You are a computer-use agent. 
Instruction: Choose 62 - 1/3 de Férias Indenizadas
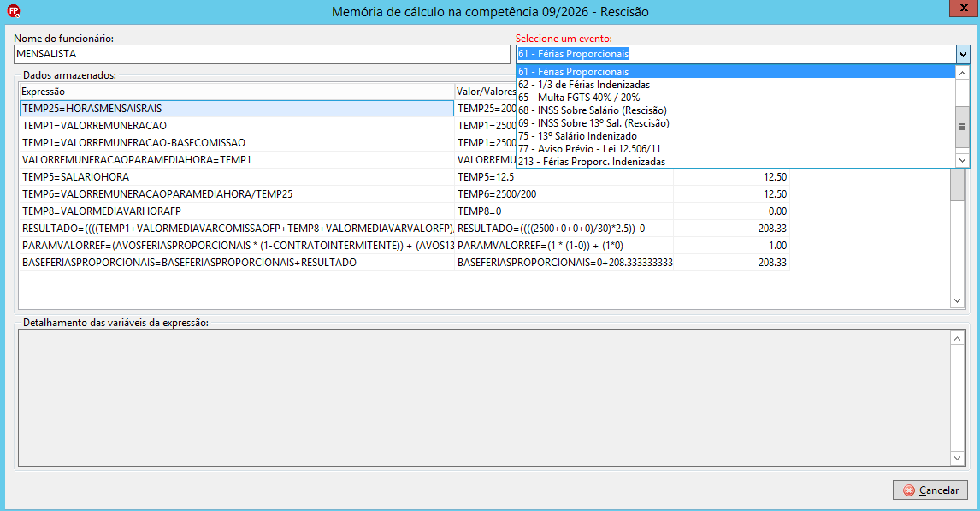click(x=736, y=85)
